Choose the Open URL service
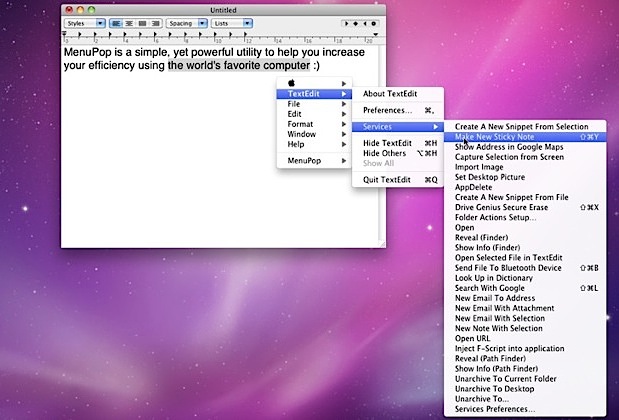619x420 pixels. (525, 339)
